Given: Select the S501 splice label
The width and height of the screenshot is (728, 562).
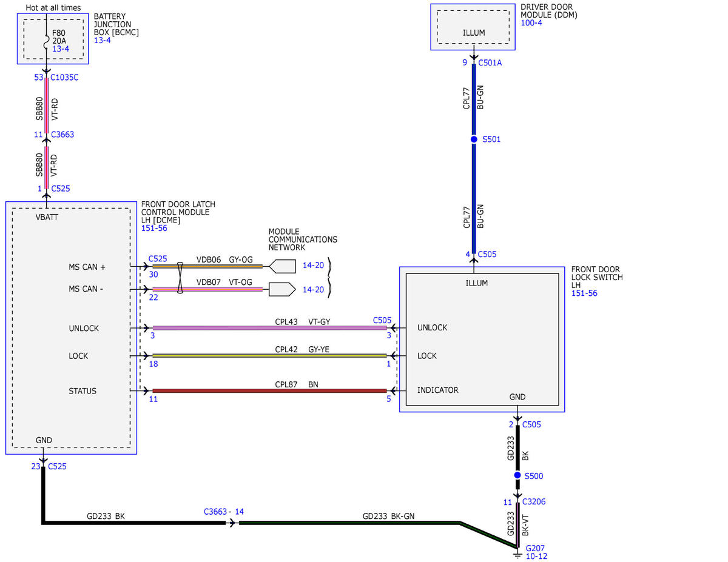Looking at the screenshot, I should [x=491, y=139].
